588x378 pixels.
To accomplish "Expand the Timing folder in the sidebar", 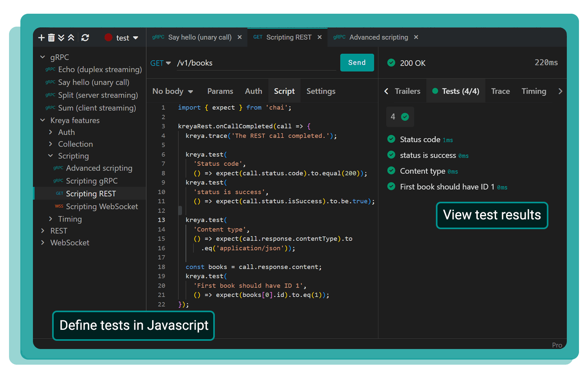I will (51, 219).
